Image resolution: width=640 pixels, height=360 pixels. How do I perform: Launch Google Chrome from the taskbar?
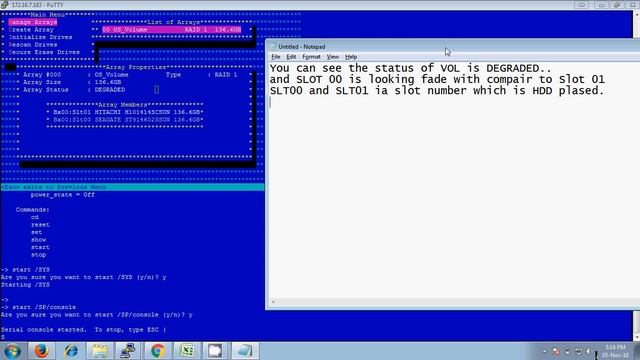pyautogui.click(x=158, y=351)
